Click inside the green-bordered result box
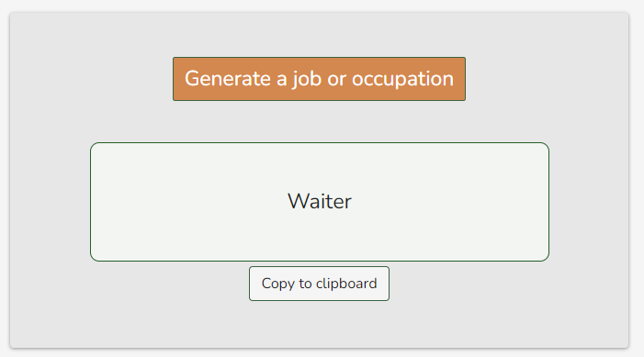644x357 pixels. (x=320, y=202)
